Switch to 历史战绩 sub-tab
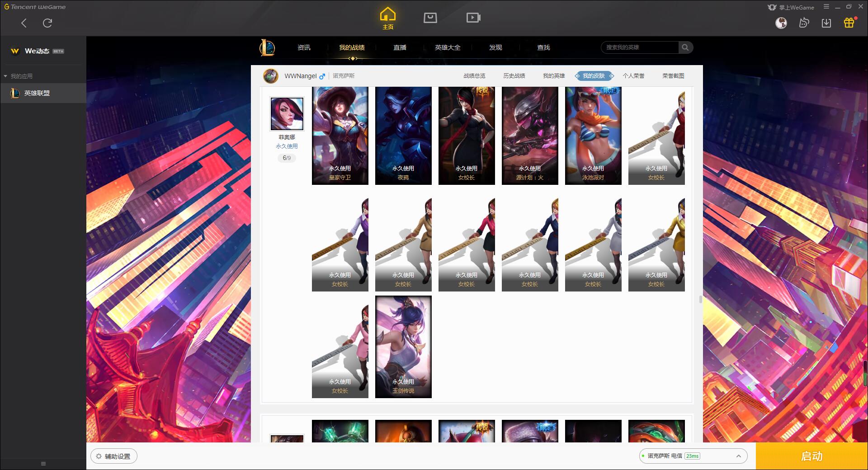This screenshot has width=868, height=470. click(514, 76)
